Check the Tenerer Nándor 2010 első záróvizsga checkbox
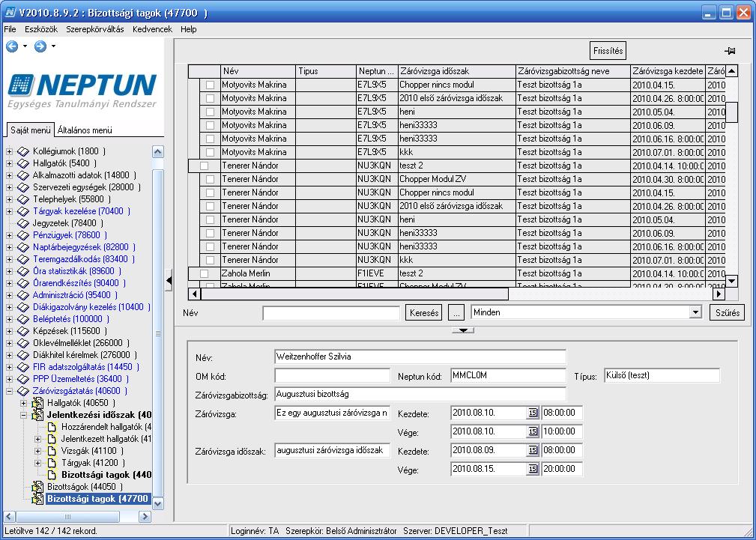 pyautogui.click(x=211, y=207)
